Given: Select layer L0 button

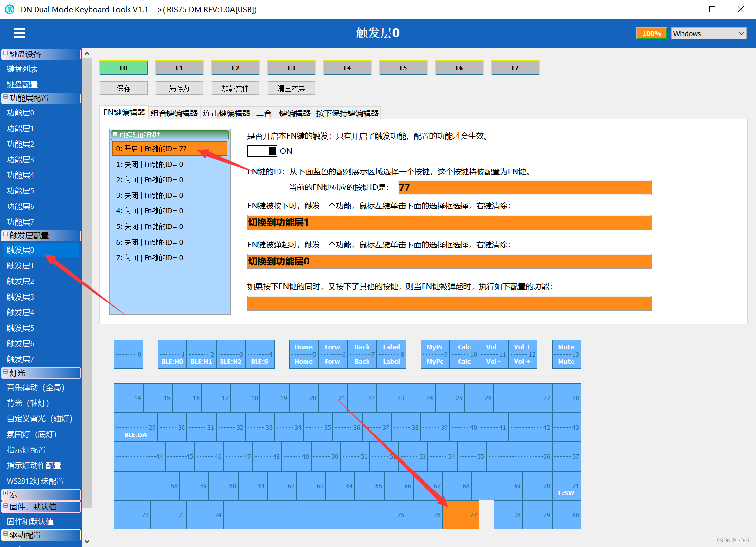Looking at the screenshot, I should click(x=124, y=68).
